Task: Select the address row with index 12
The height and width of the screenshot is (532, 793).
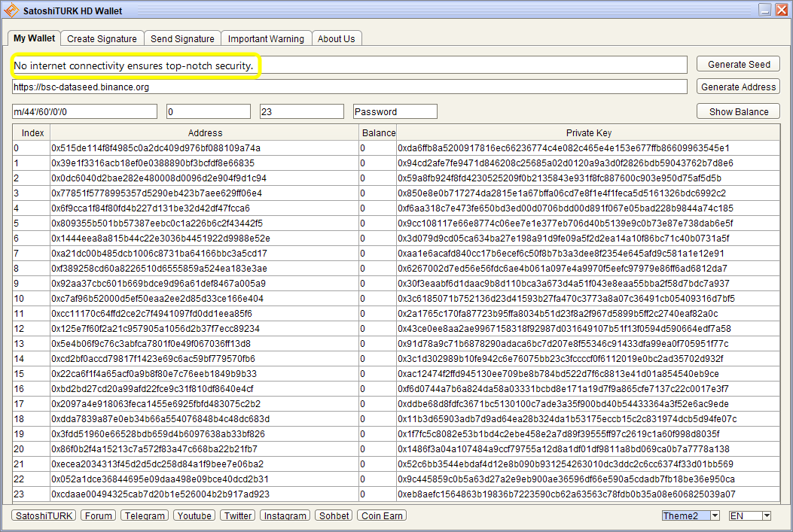Action: 396,329
